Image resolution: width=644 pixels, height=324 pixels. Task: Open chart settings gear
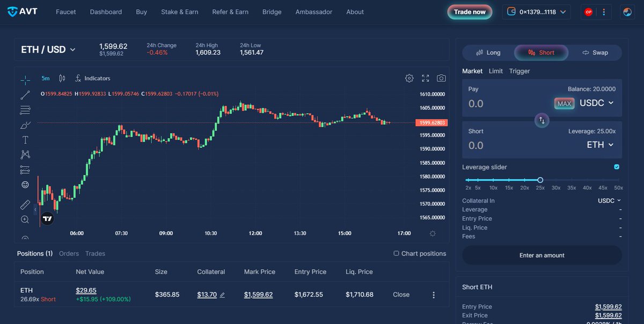409,78
